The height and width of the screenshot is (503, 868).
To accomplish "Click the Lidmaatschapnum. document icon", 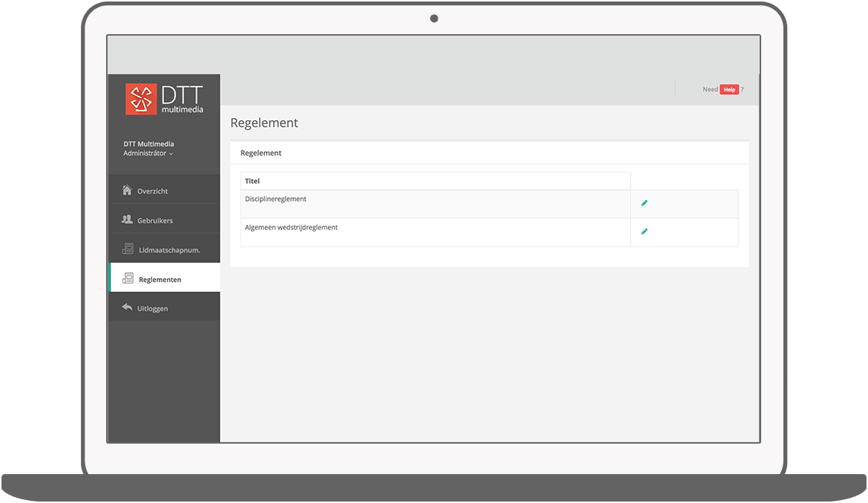I will [x=128, y=249].
